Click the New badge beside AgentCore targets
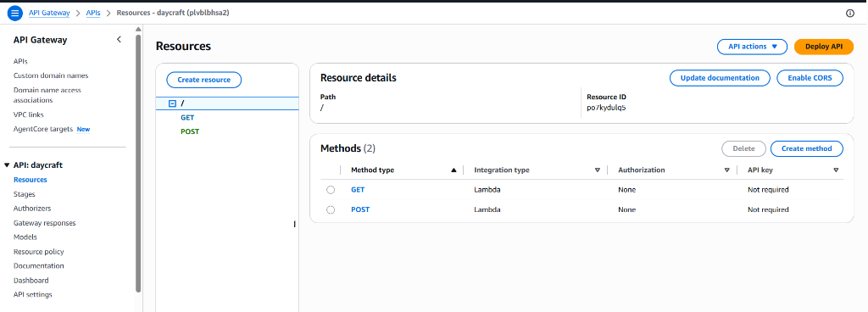This screenshot has width=868, height=312. pyautogui.click(x=83, y=130)
